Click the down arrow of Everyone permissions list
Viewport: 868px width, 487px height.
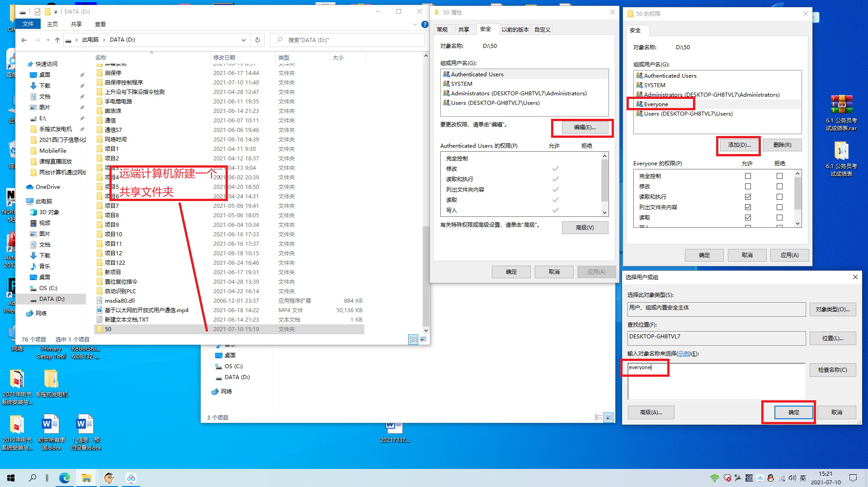pos(797,224)
